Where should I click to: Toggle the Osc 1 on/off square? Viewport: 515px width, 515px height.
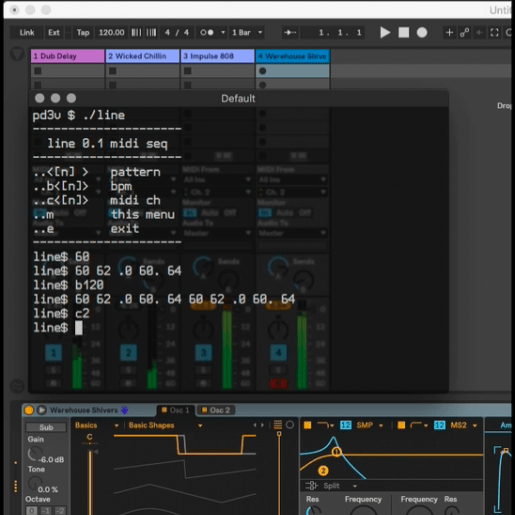coord(164,410)
